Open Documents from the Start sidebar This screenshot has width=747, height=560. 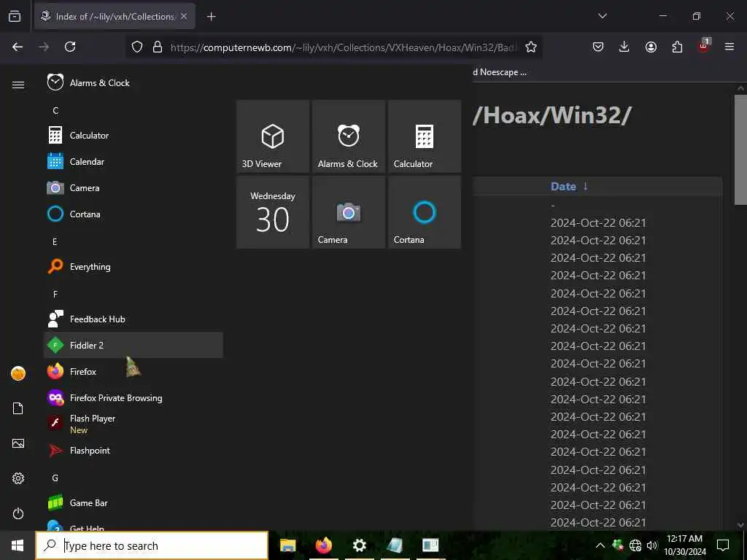point(18,408)
